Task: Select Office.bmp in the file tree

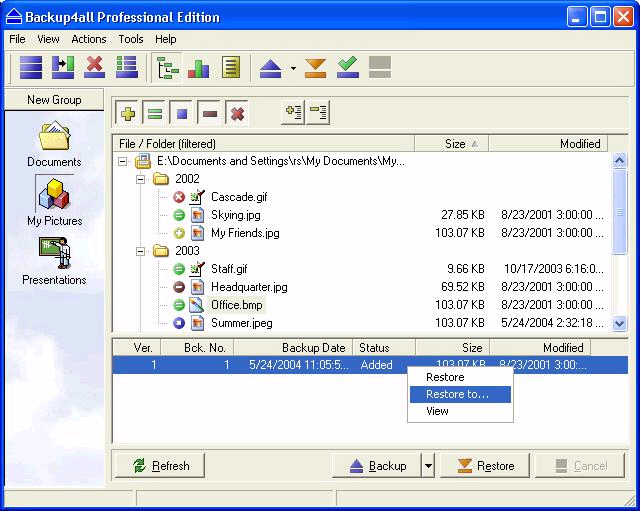Action: [x=237, y=305]
